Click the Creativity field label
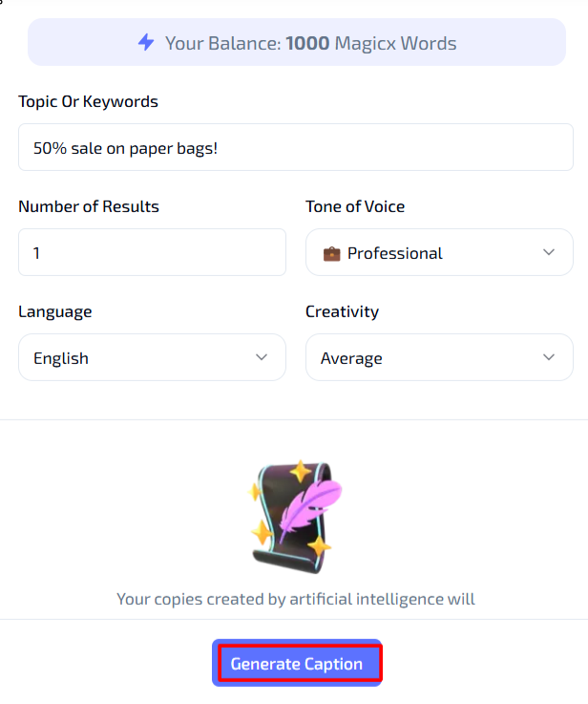The image size is (588, 704). point(343,312)
